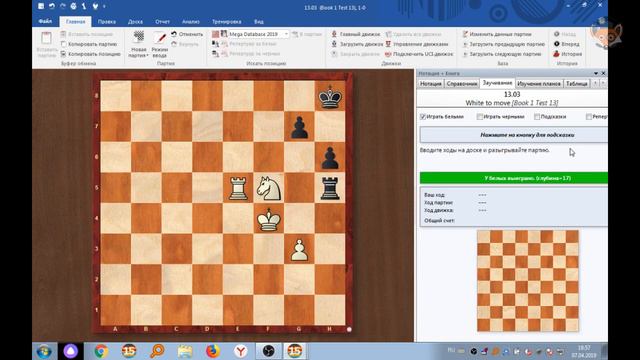640x360 pixels.
Task: Click the Вперед history button
Action: click(567, 44)
